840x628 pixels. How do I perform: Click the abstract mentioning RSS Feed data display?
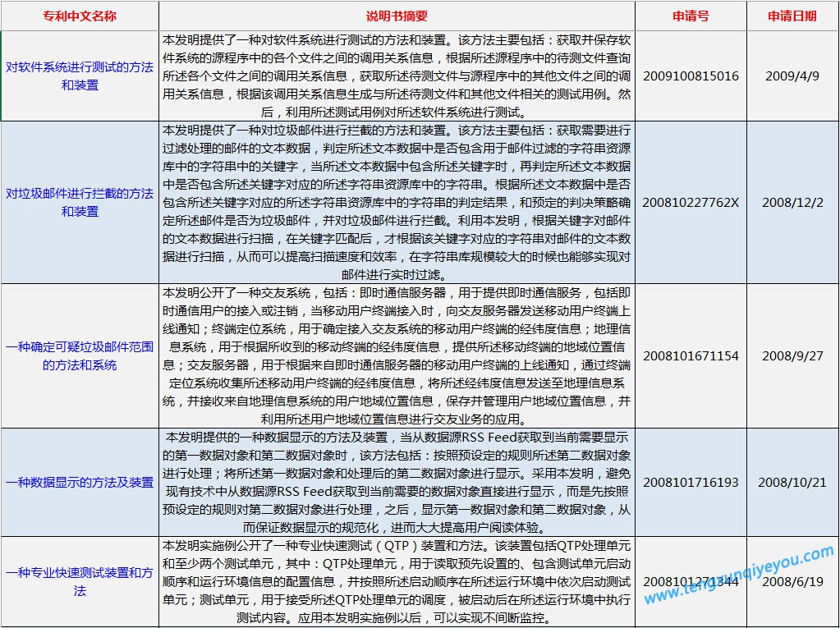tap(397, 483)
